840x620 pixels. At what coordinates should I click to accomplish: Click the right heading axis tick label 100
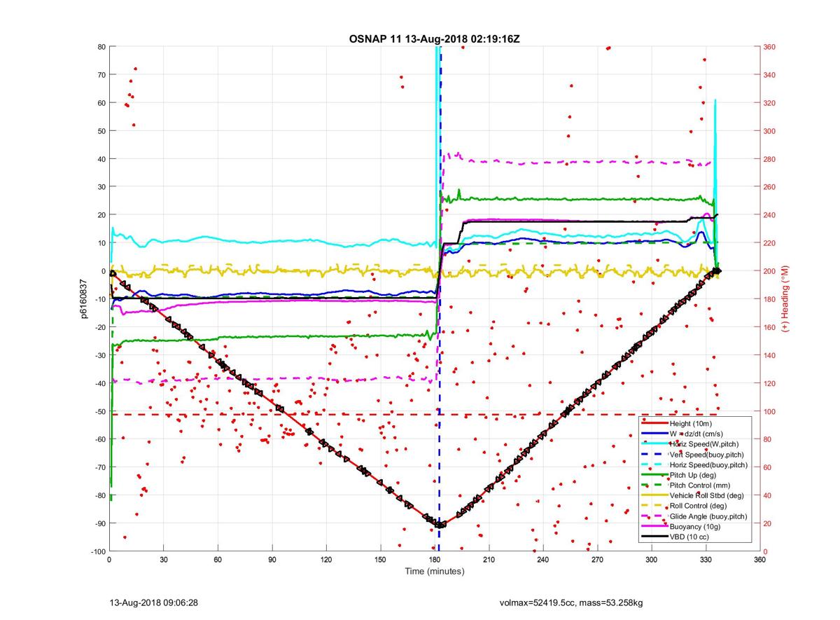click(x=770, y=411)
